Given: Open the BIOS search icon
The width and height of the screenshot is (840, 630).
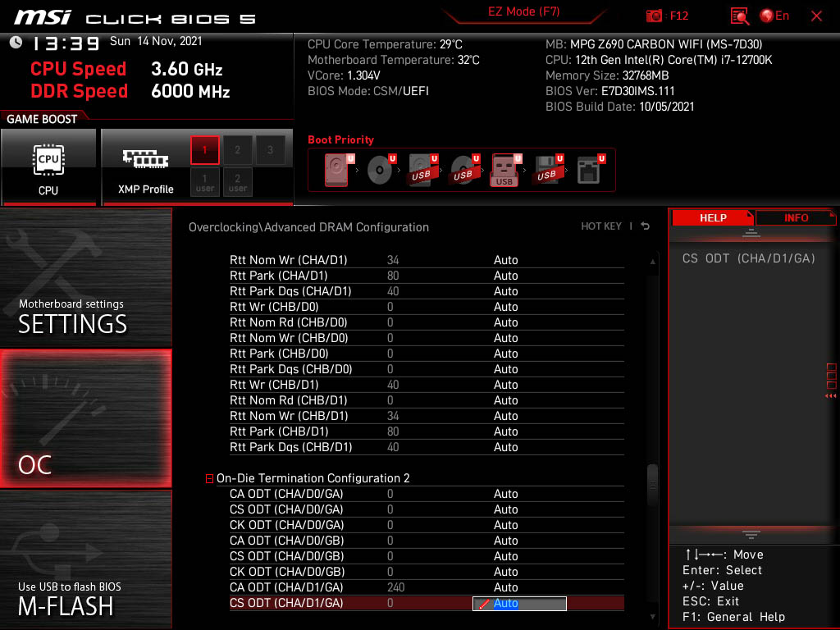Looking at the screenshot, I should [x=740, y=16].
